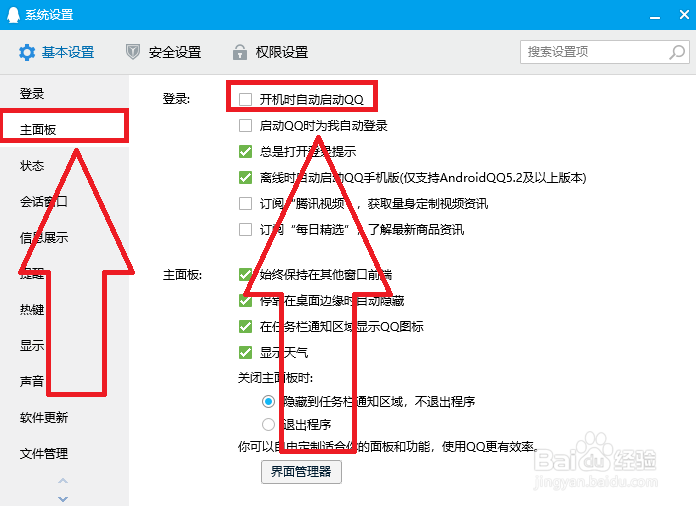Viewport: 696px width, 506px height.
Task: Select 会话窗口 in the sidebar
Action: 44,202
